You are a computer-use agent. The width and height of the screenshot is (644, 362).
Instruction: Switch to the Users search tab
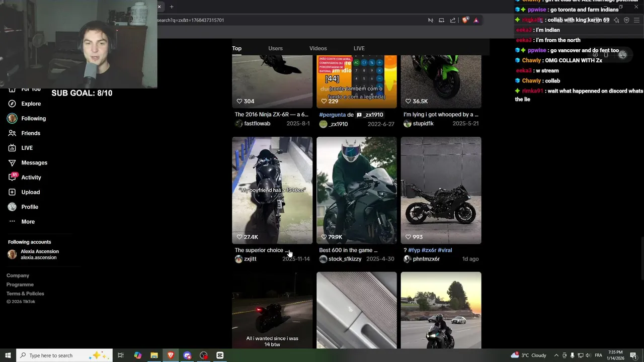[275, 48]
